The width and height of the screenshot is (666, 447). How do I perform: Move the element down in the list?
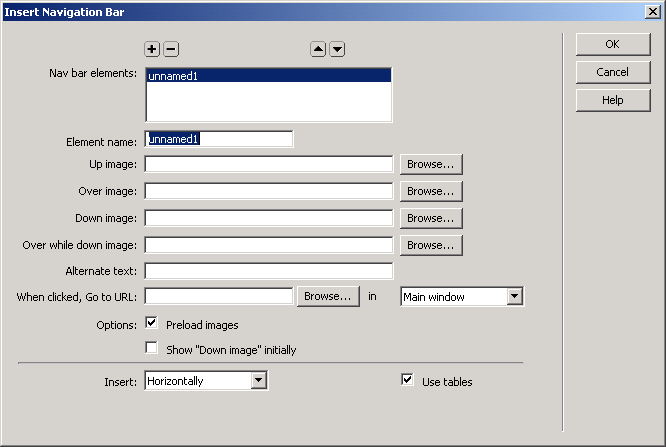point(337,49)
